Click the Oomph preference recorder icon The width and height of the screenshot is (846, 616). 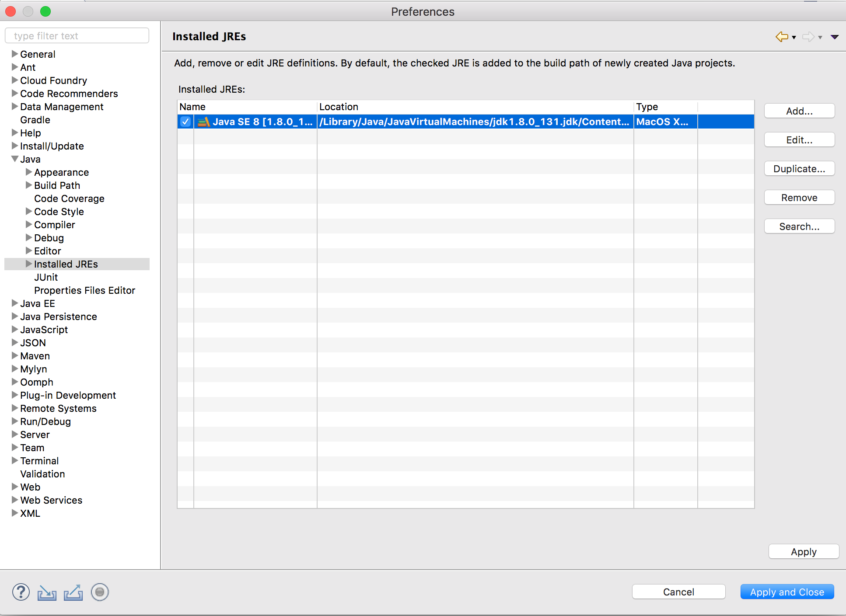[100, 592]
